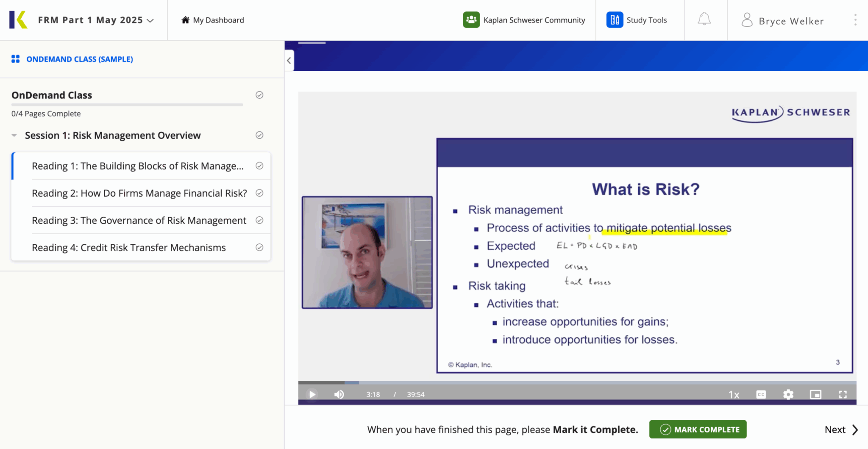Collapse Session 1 Risk Management Overview
Viewport: 868px width, 449px height.
tap(14, 135)
